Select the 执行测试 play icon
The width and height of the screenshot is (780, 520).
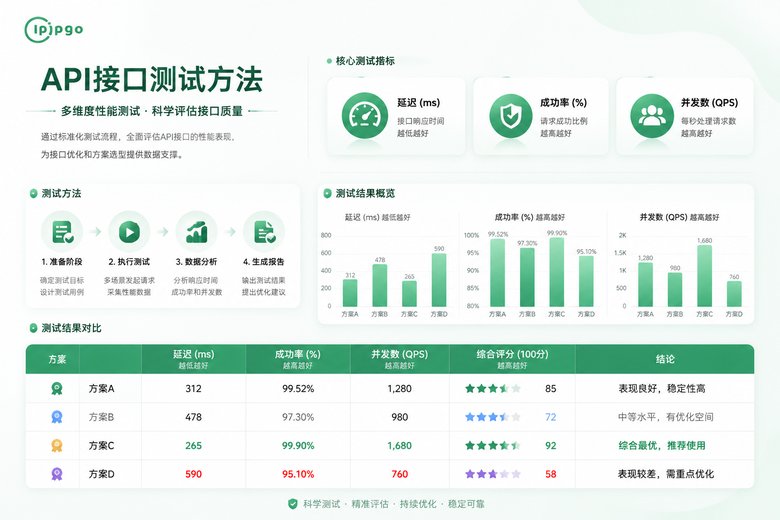point(129,231)
